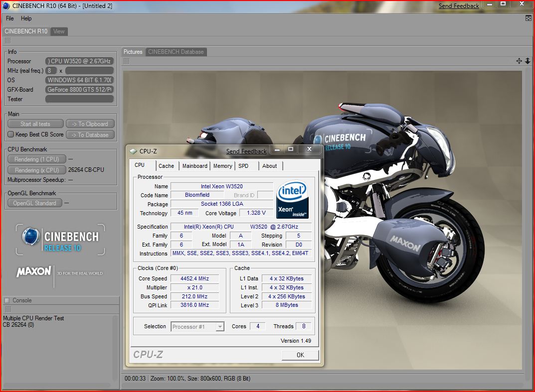This screenshot has width=535, height=392.
Task: Click Name value Intel Xeon W3520
Action: [222, 186]
